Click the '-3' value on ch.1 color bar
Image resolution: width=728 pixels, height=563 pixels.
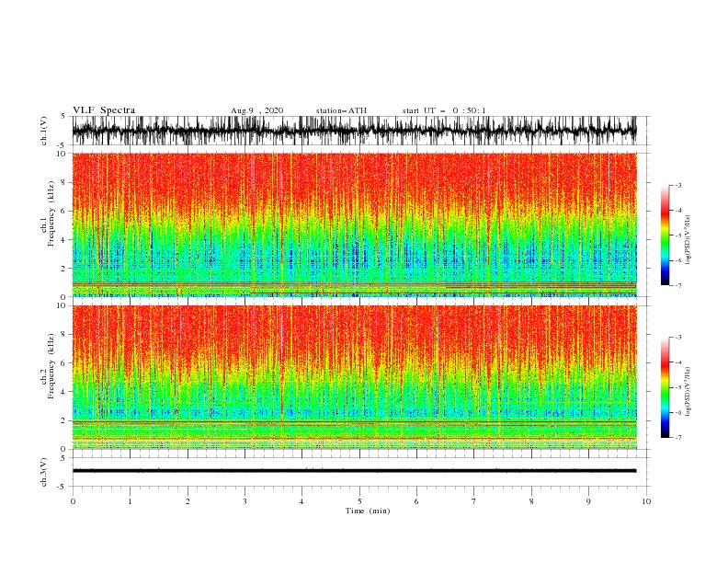click(x=677, y=185)
